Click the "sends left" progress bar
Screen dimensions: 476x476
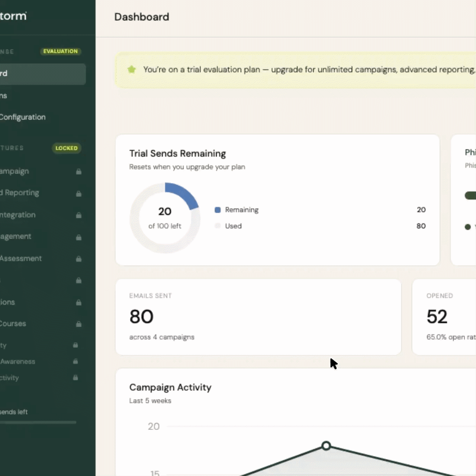(38, 422)
